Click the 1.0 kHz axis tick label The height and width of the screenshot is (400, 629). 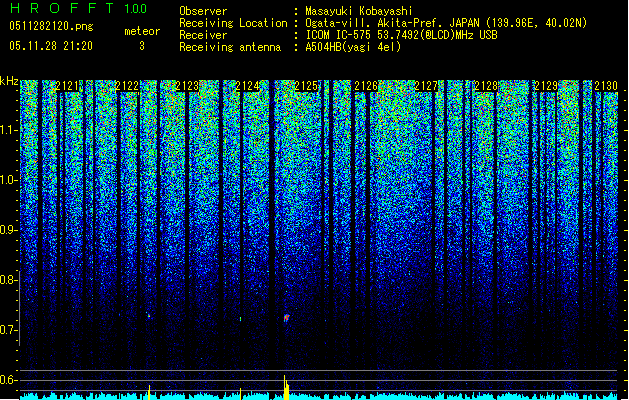tap(9, 180)
